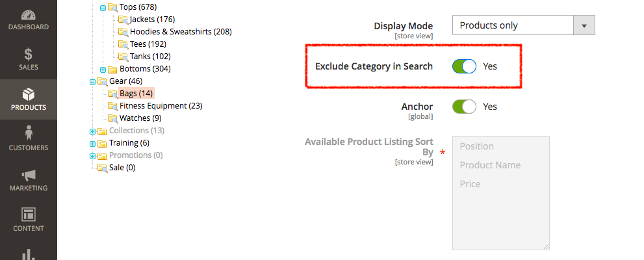The width and height of the screenshot is (644, 260).
Task: Select Product Name in sort list
Action: (490, 165)
